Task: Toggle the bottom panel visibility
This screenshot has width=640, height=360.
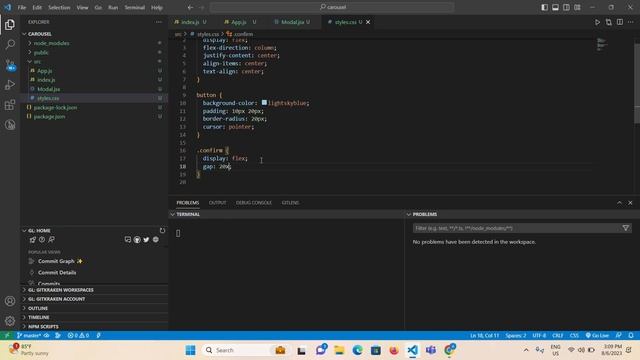Action: point(556,7)
